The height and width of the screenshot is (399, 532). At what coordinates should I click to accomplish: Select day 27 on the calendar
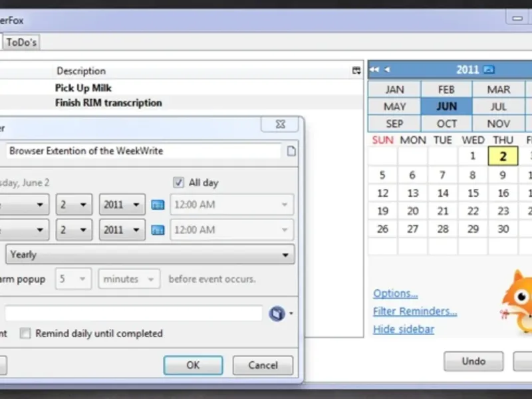click(x=412, y=229)
